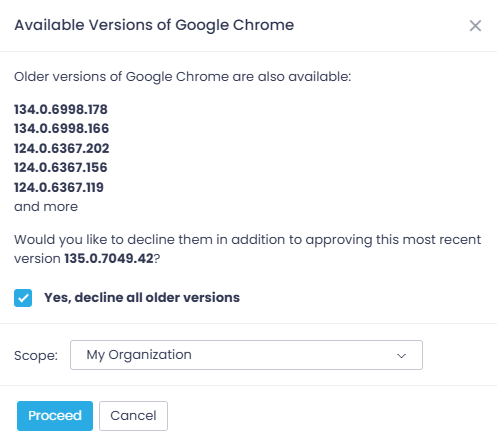The width and height of the screenshot is (497, 440).
Task: Select version 124.0.6367.202 in the list
Action: coord(61,148)
